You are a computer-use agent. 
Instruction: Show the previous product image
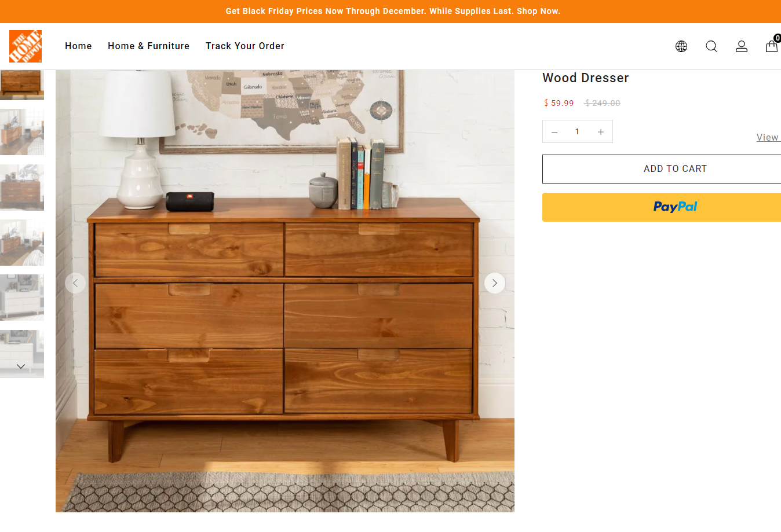coord(75,283)
